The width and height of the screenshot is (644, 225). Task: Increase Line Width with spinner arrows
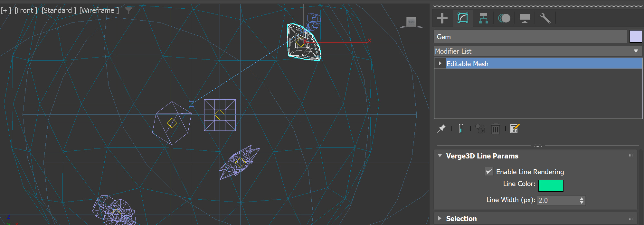tap(582, 198)
